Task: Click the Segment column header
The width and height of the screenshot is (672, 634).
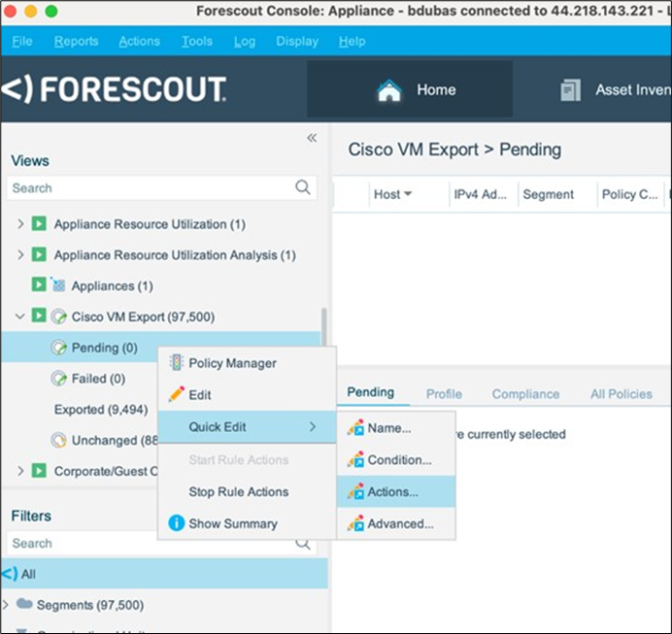Action: [x=557, y=194]
